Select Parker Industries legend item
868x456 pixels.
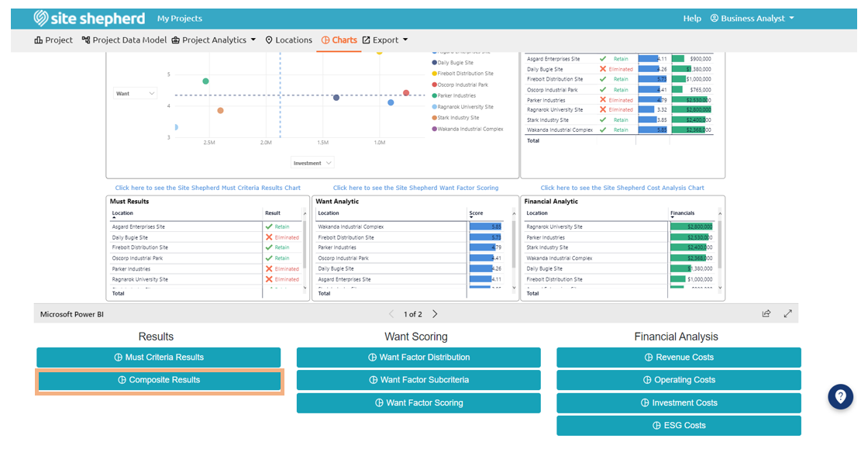453,96
